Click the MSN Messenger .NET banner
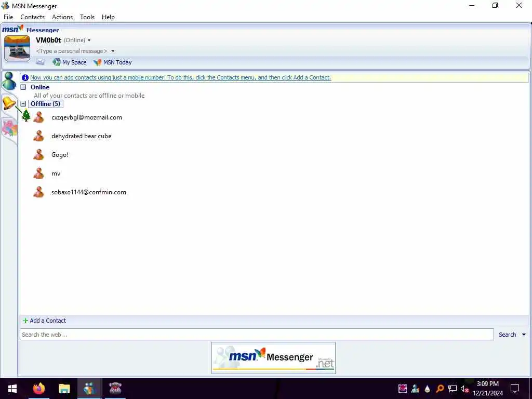The image size is (532, 399). pos(273,358)
